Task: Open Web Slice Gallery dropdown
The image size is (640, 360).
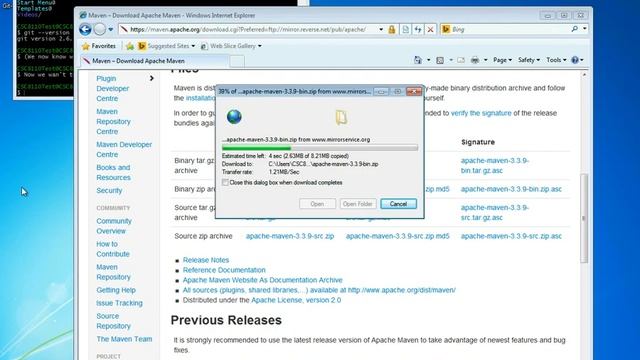Action: 231,46
